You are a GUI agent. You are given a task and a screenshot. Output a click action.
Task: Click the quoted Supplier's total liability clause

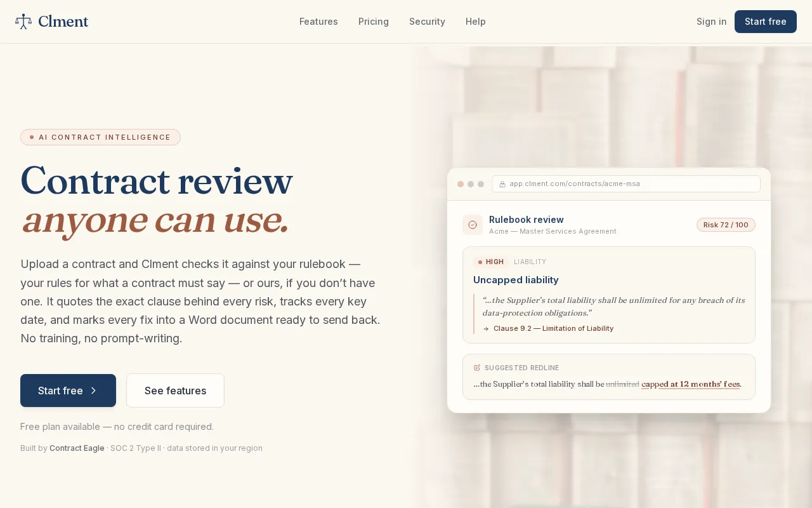(x=613, y=306)
